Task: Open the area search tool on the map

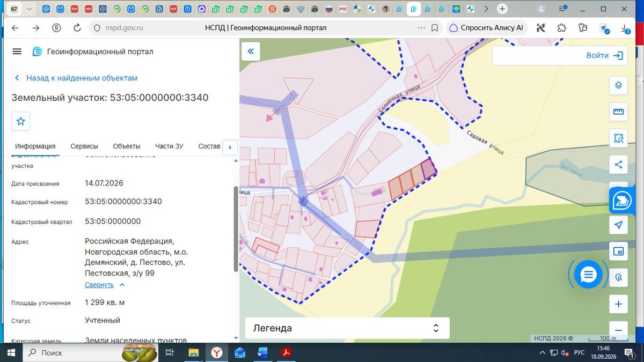Action: pyautogui.click(x=618, y=138)
